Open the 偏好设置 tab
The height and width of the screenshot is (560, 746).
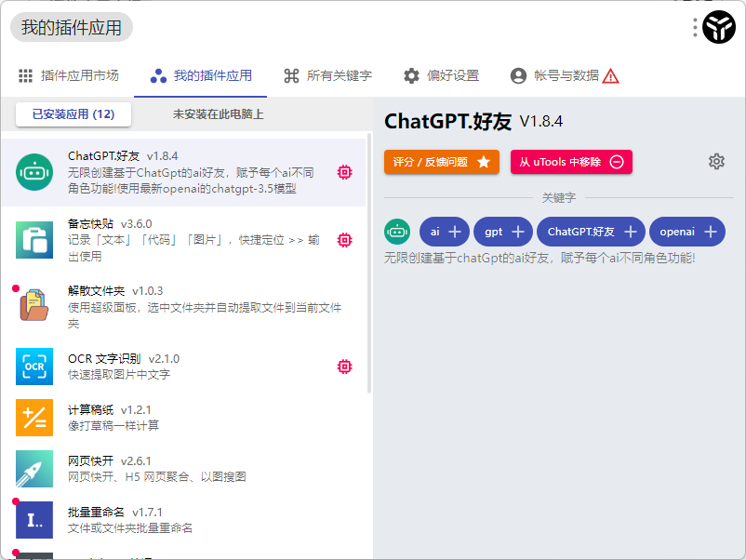[441, 75]
